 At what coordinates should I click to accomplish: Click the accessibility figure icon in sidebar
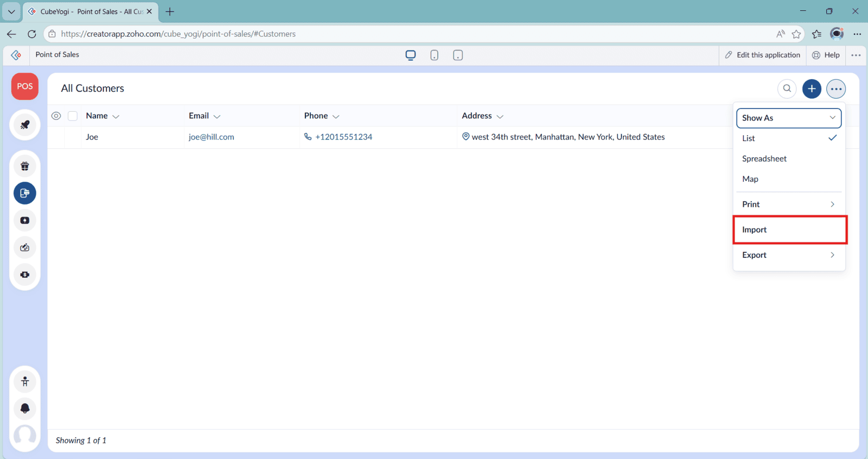coord(25,382)
